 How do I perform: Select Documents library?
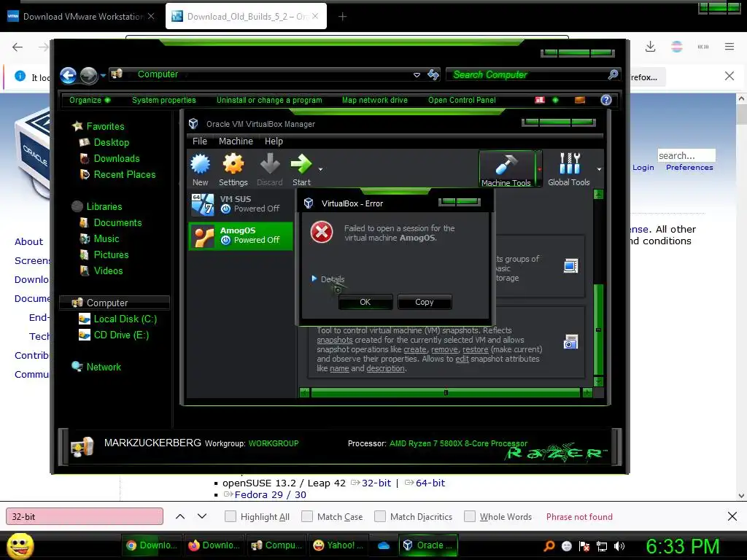pyautogui.click(x=117, y=223)
